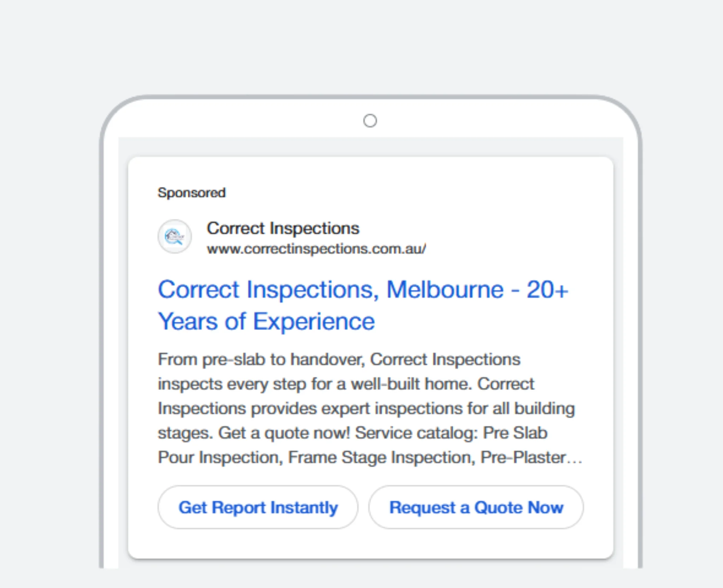This screenshot has height=588, width=723.
Task: Click the "20+" in the headline
Action: (547, 290)
